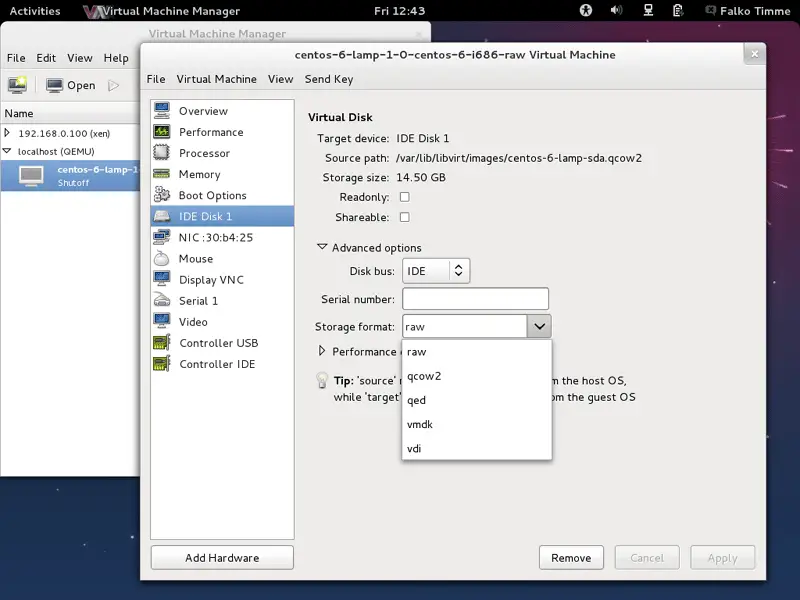Click the Video monitor icon

162,321
